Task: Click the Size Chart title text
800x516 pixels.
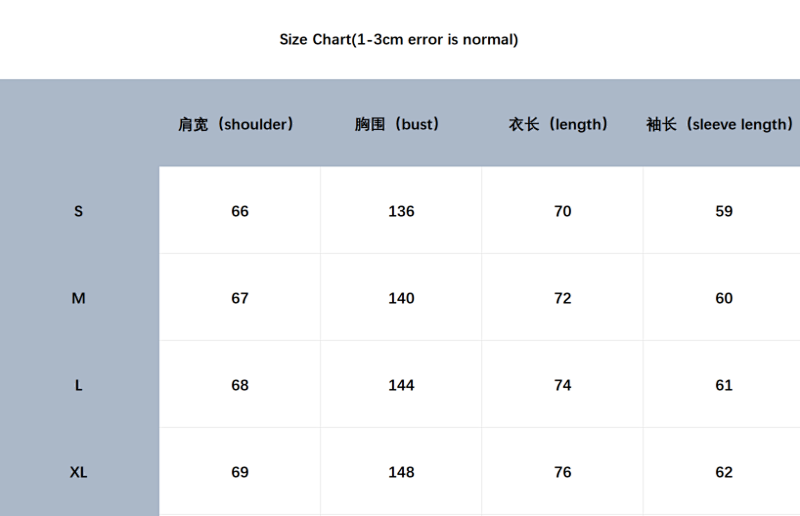Action: click(x=398, y=39)
